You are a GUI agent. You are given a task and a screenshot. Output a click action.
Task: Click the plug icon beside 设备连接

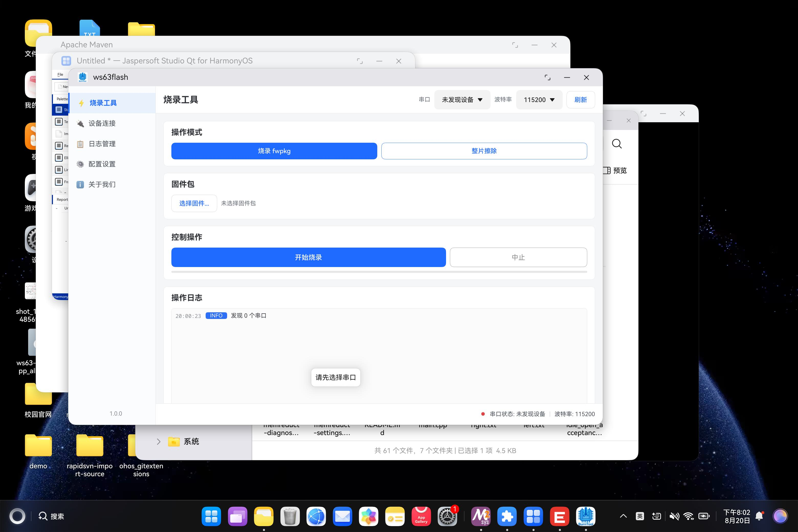(80, 124)
